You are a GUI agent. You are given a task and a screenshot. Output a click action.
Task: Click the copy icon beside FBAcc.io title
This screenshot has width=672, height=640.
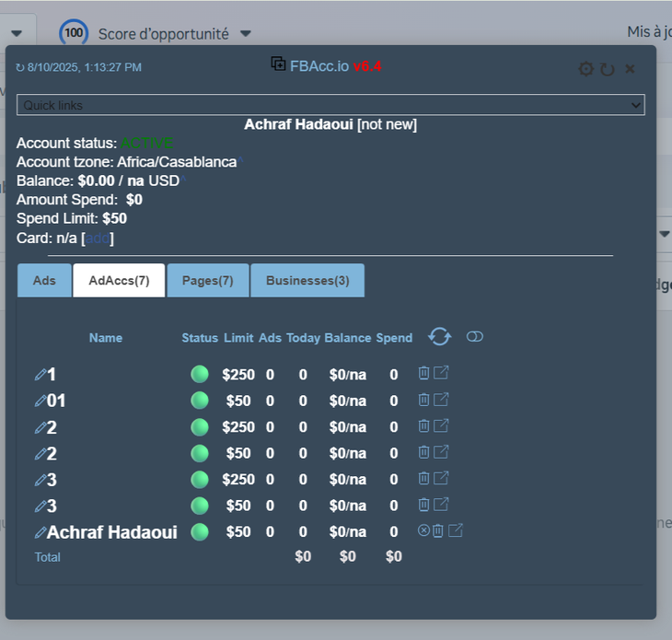click(278, 64)
